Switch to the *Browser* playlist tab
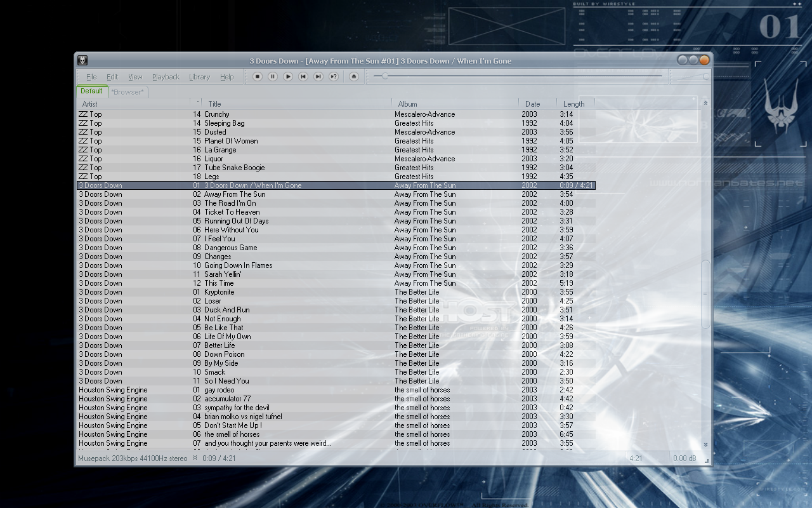Viewport: 812px width, 508px height. click(x=128, y=92)
